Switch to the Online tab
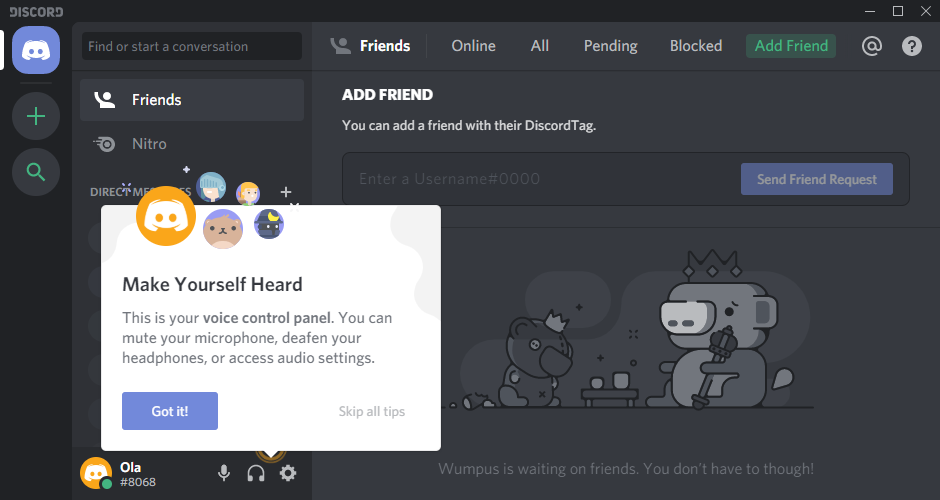This screenshot has height=500, width=940. [x=474, y=46]
